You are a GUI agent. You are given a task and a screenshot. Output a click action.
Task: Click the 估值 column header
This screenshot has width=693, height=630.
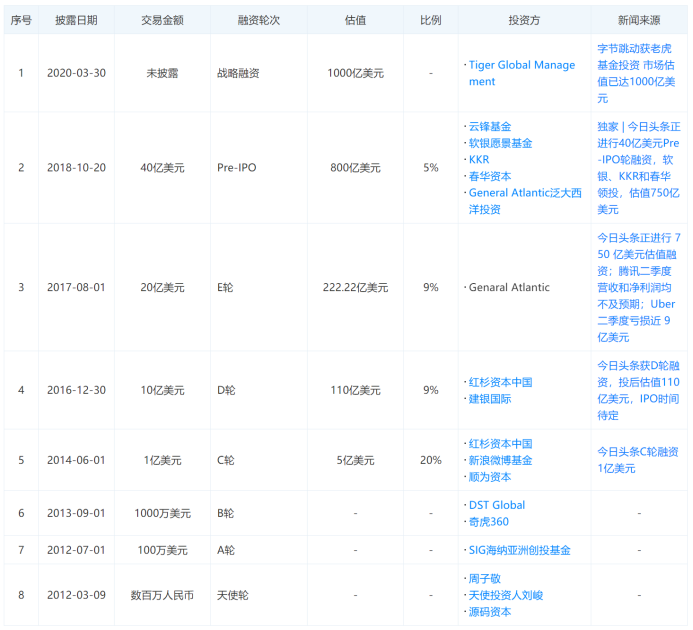[355, 20]
